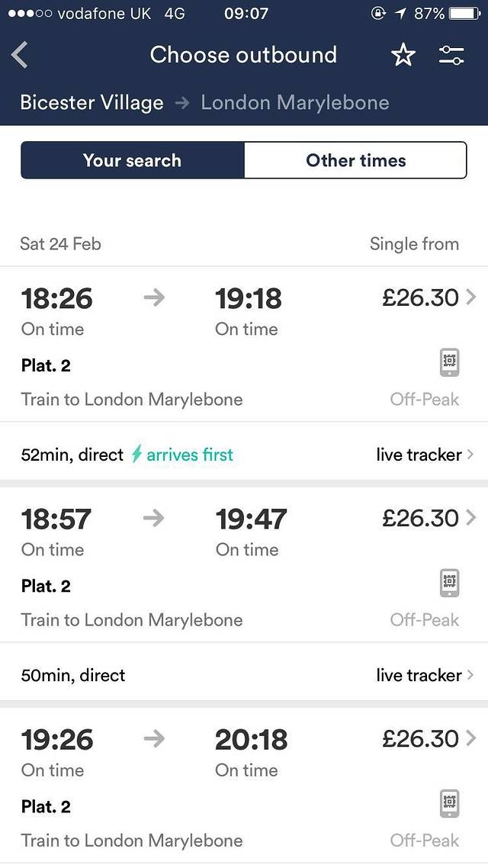Tap the star favourite icon

point(403,55)
